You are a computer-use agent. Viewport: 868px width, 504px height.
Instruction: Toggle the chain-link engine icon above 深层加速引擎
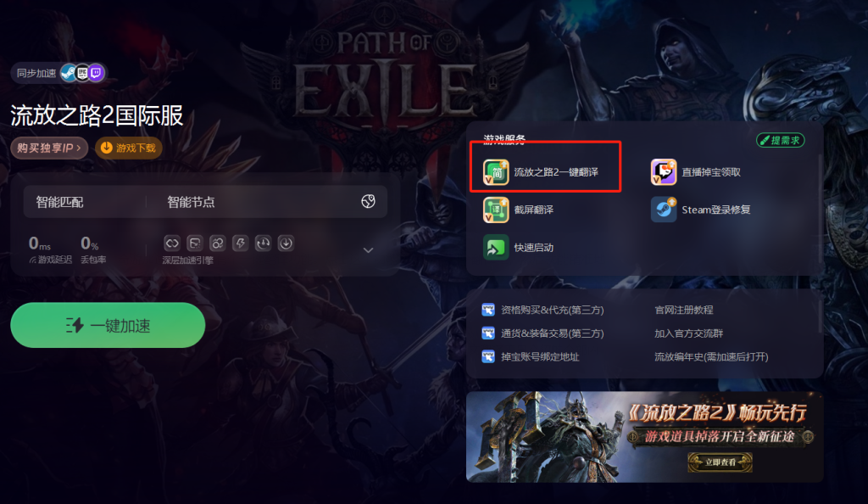(172, 244)
